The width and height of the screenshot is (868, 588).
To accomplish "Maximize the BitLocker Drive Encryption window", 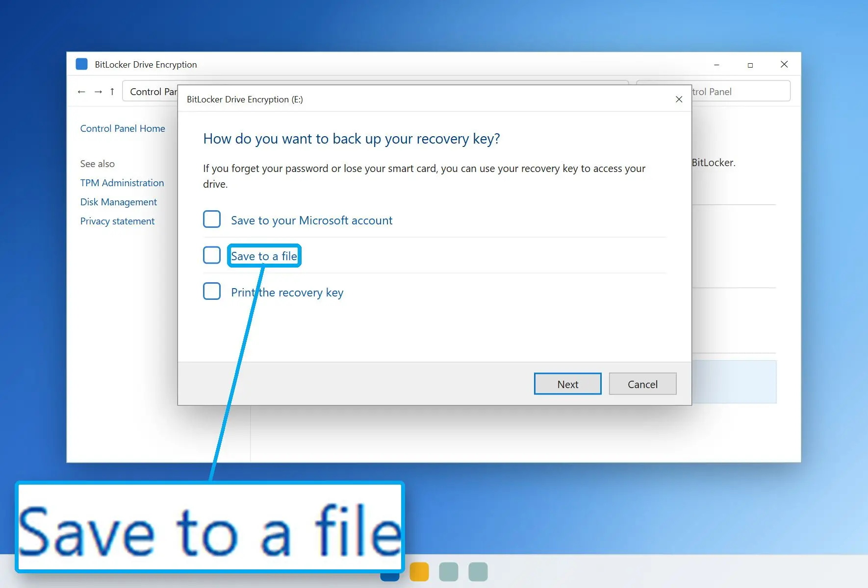I will pos(750,65).
